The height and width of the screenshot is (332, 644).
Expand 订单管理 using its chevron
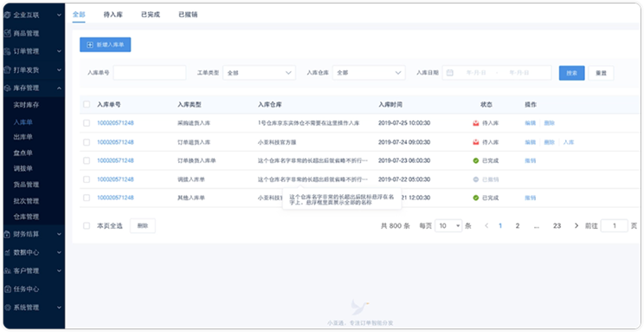pyautogui.click(x=59, y=51)
